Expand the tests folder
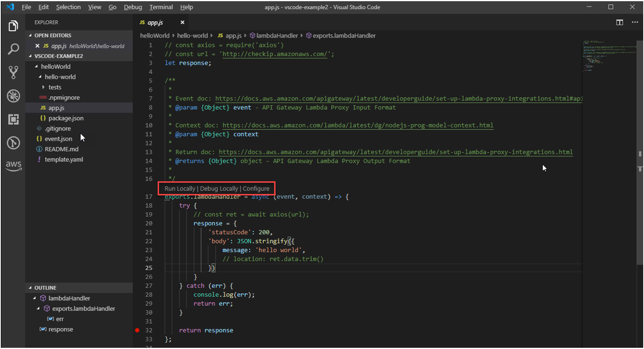This screenshot has width=644, height=349. click(55, 87)
